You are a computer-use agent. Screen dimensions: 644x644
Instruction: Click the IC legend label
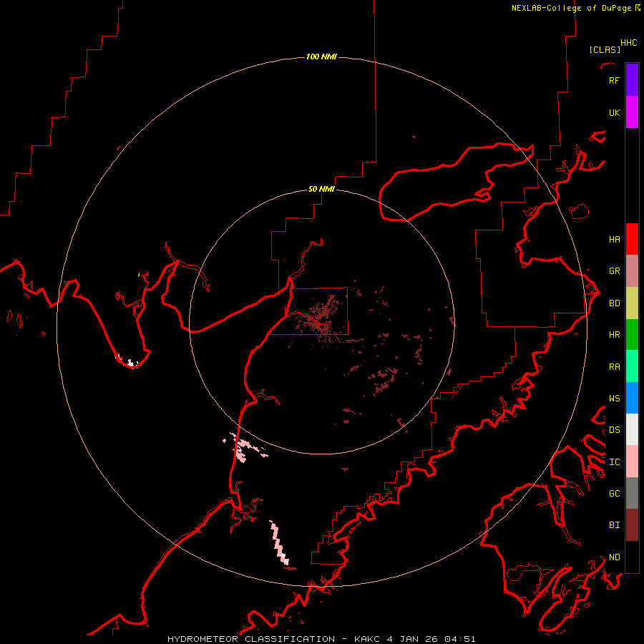pos(614,462)
